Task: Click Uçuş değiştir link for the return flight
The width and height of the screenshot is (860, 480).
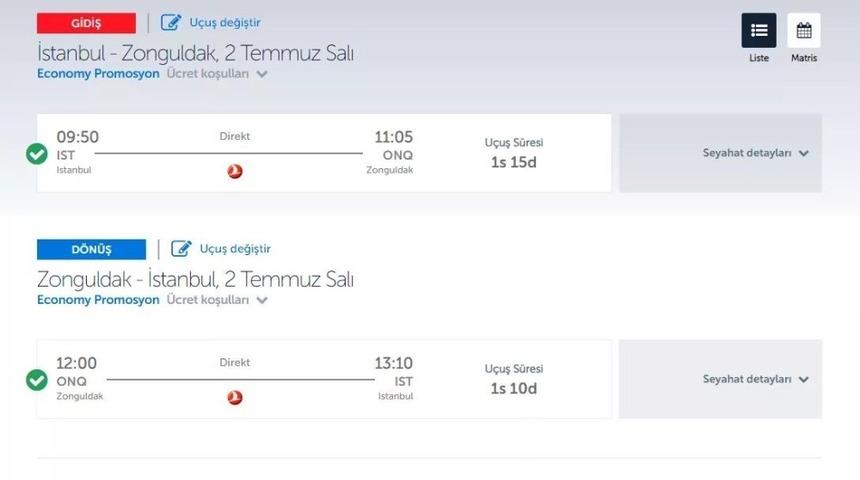Action: tap(235, 248)
